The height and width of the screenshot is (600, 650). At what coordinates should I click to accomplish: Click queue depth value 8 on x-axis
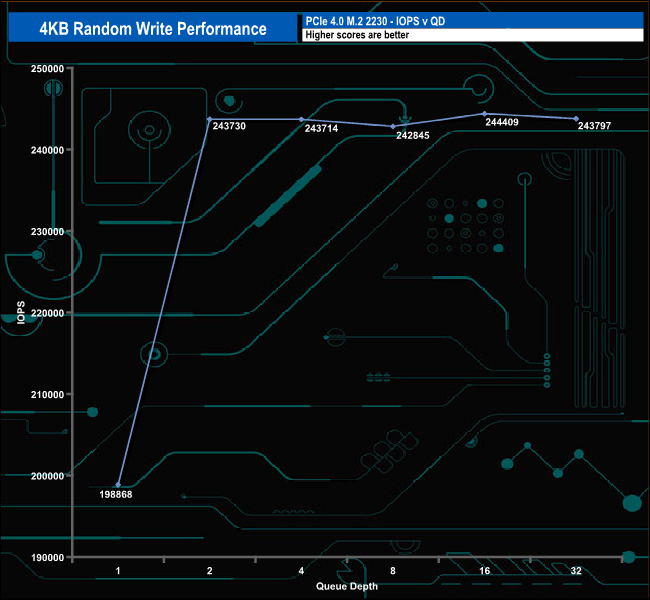coord(393,571)
